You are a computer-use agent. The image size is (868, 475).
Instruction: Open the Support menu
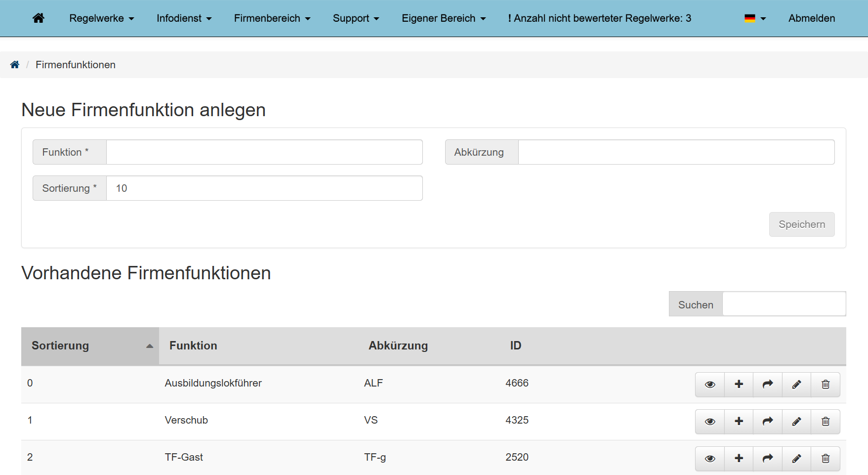point(356,18)
